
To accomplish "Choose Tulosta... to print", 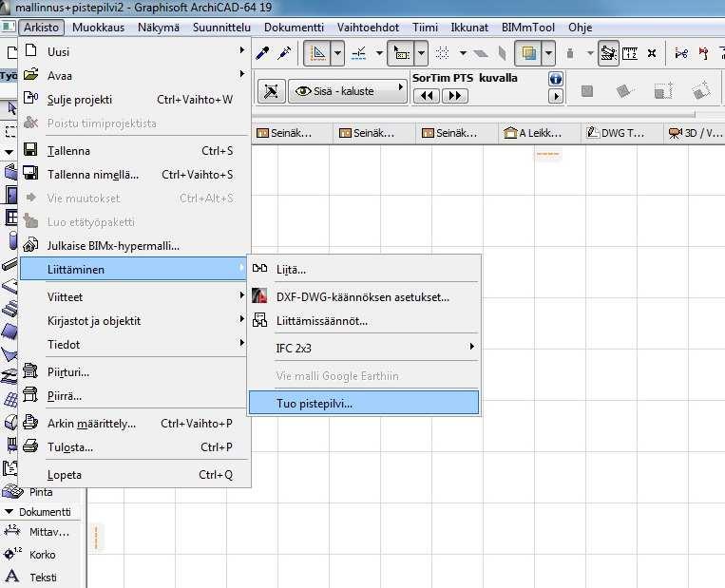I will point(134,447).
